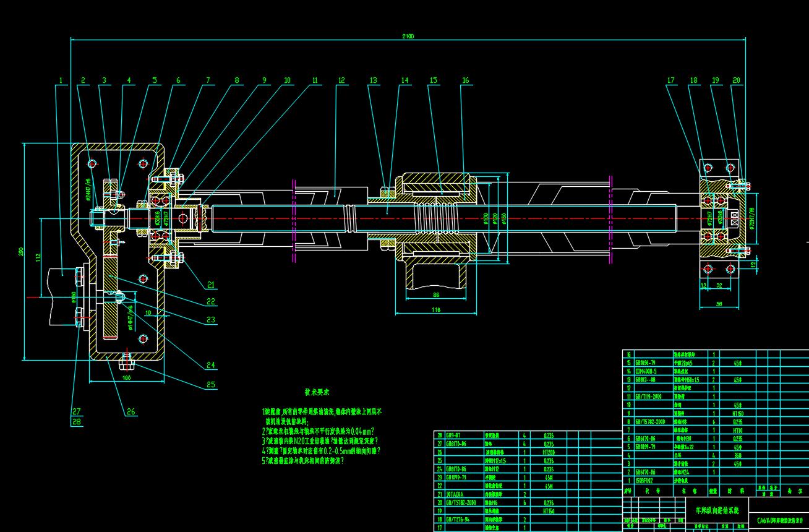Select part callout number 28
This screenshot has width=809, height=532.
pyautogui.click(x=77, y=422)
